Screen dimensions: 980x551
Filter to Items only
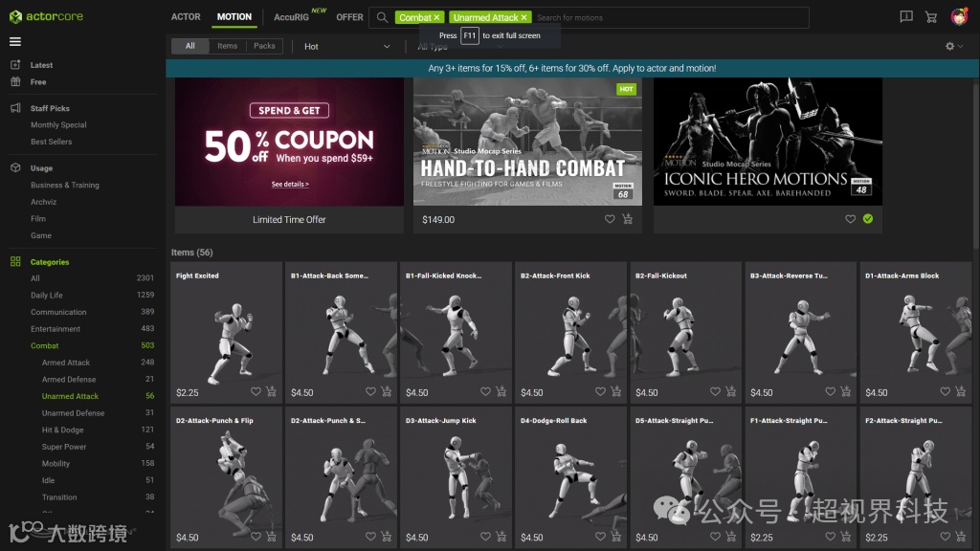pos(228,46)
